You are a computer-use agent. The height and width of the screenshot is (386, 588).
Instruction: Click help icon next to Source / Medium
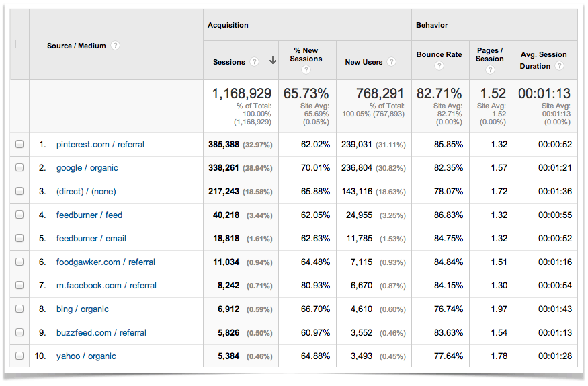tap(116, 46)
